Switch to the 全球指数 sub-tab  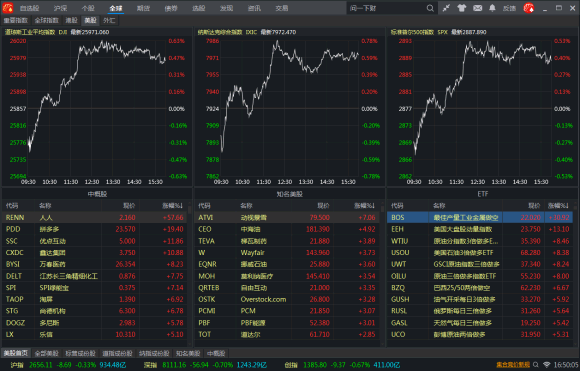[x=47, y=20]
